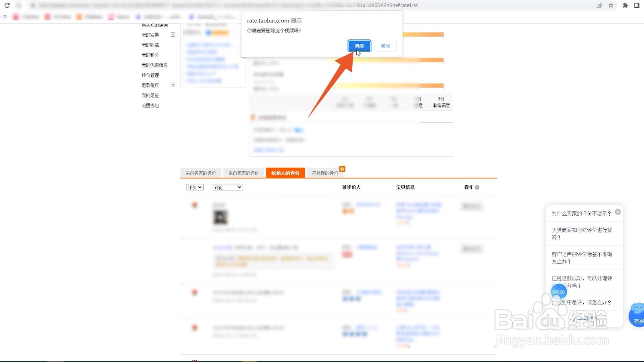Switch to the 已处理的评价 tab
This screenshot has width=644, height=362.
coord(325,173)
